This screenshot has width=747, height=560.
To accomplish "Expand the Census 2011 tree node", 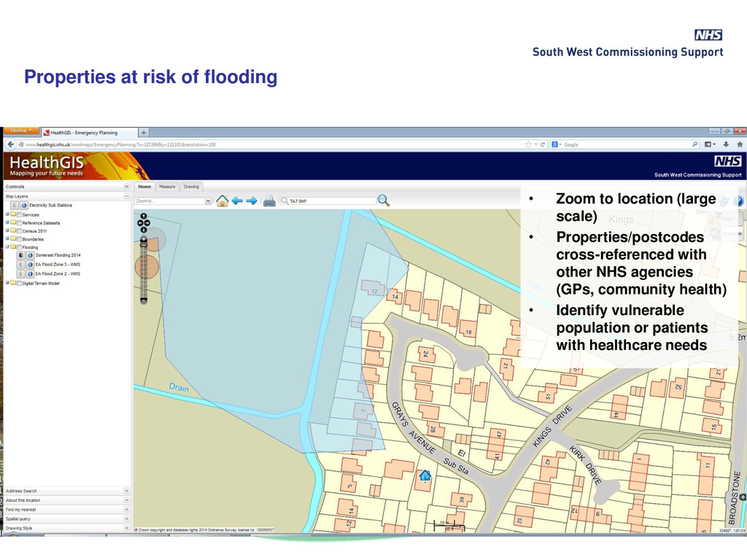I will [x=7, y=230].
